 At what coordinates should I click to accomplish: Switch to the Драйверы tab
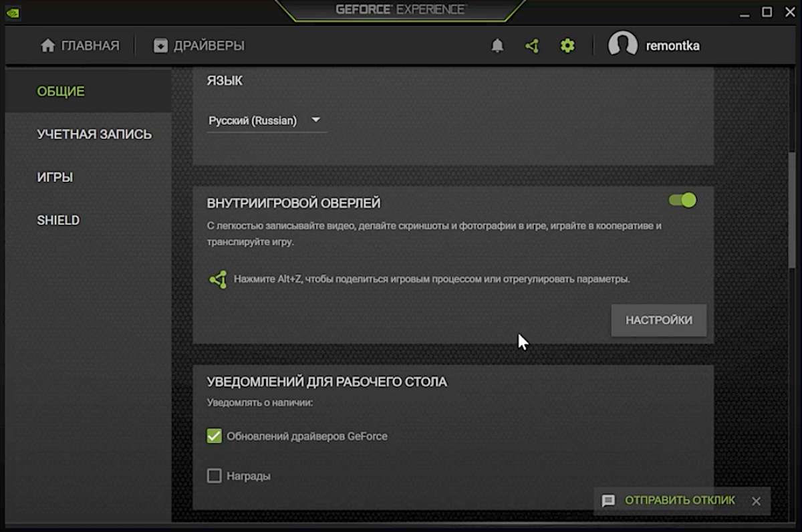198,45
